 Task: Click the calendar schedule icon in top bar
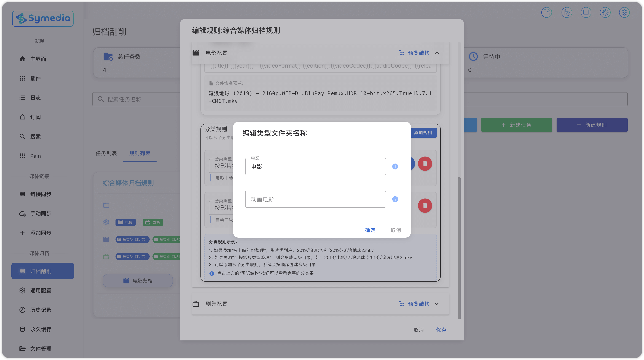tap(567, 12)
